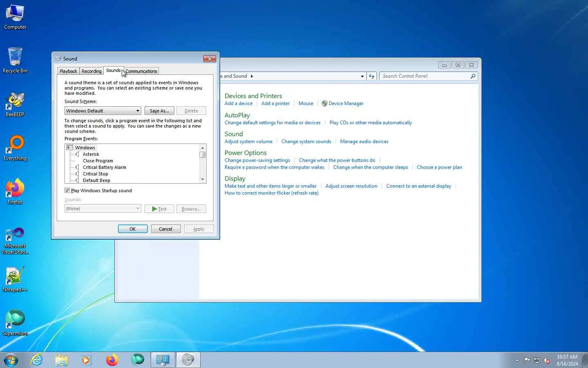Screen dimensions: 588x368
Task: Launch Supermium from the taskbar
Action: tap(138, 360)
